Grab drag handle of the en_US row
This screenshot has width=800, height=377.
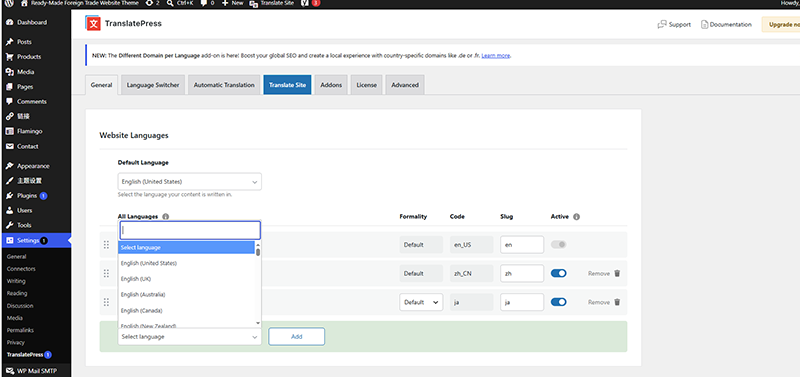pos(107,245)
